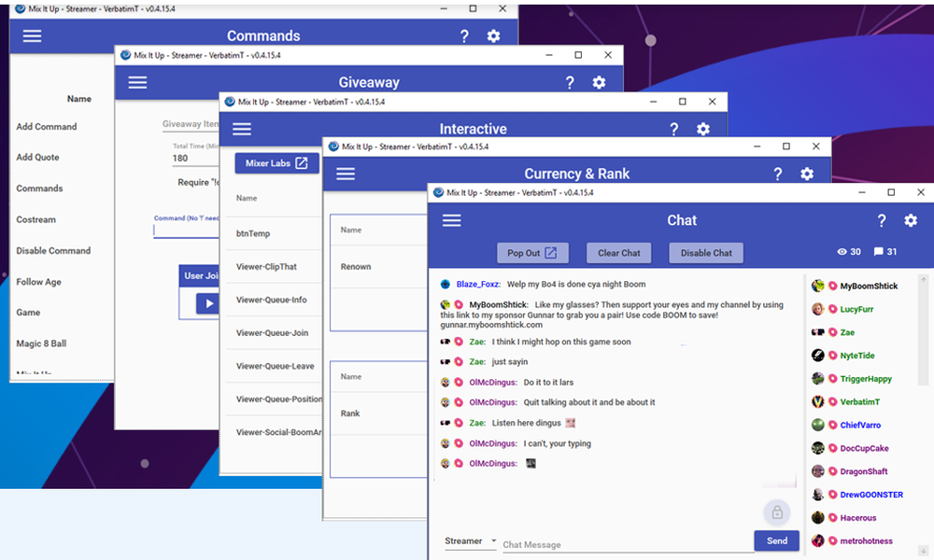Click ChiefVarro in chat user list
Screen dimensions: 934x560
click(860, 425)
